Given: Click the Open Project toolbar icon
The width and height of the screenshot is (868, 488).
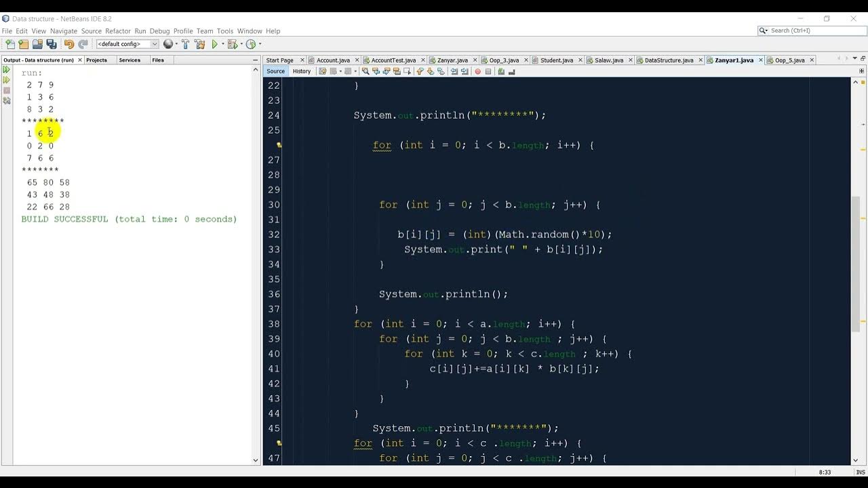Looking at the screenshot, I should [37, 44].
